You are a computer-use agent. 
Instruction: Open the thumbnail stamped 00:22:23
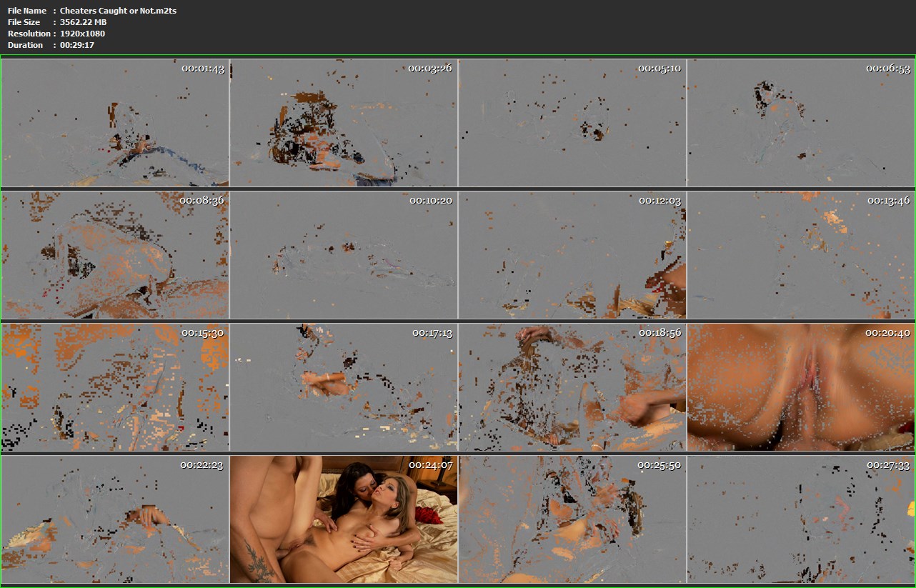[115, 519]
